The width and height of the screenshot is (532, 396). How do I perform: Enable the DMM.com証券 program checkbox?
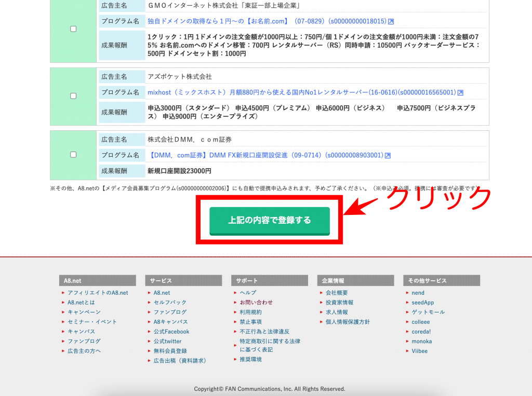click(73, 155)
